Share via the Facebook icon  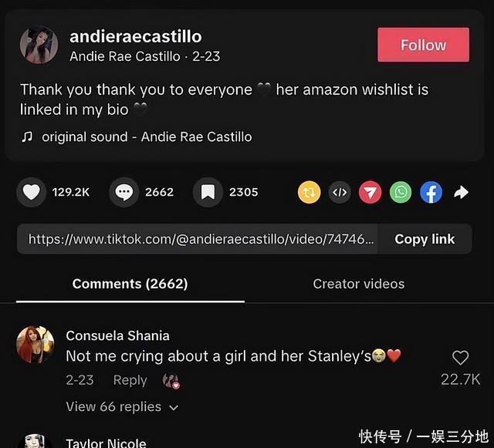[431, 192]
